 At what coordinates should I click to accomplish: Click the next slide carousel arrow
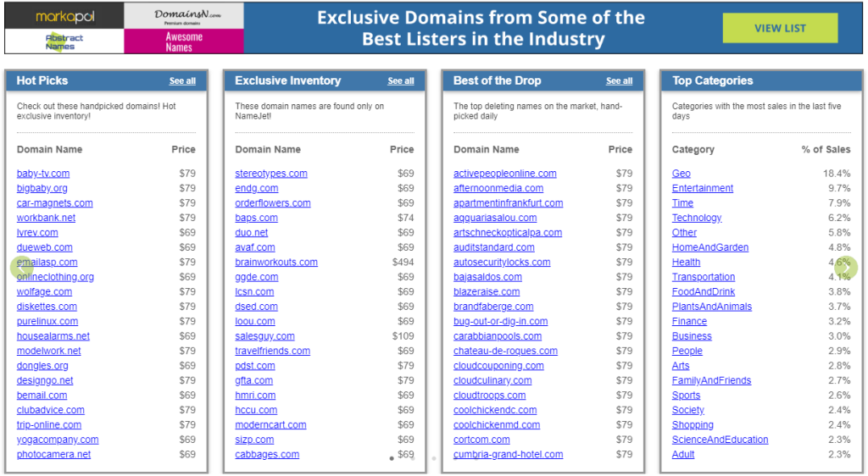click(x=846, y=268)
